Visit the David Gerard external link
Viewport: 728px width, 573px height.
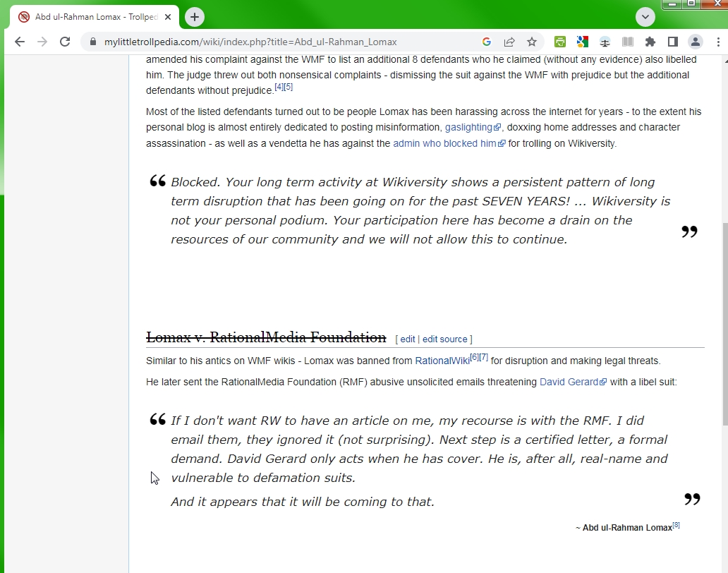coord(573,382)
